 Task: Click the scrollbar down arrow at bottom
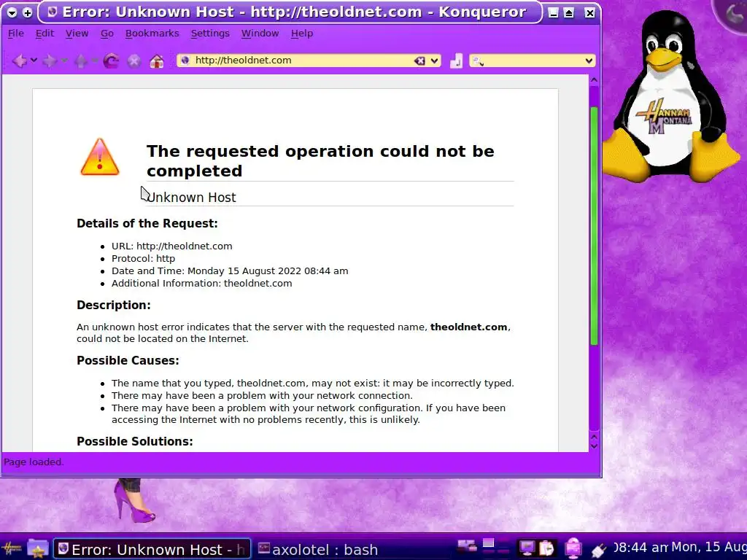(x=594, y=446)
